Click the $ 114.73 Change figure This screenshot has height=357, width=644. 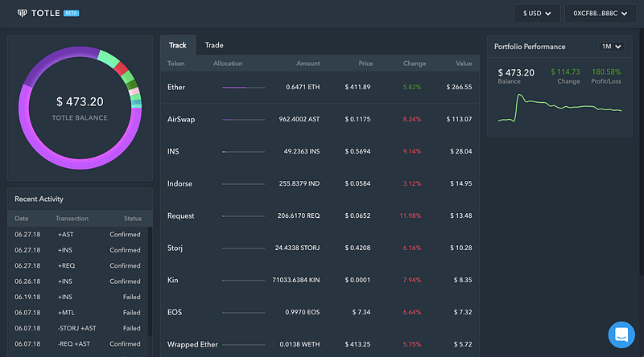[x=565, y=72]
